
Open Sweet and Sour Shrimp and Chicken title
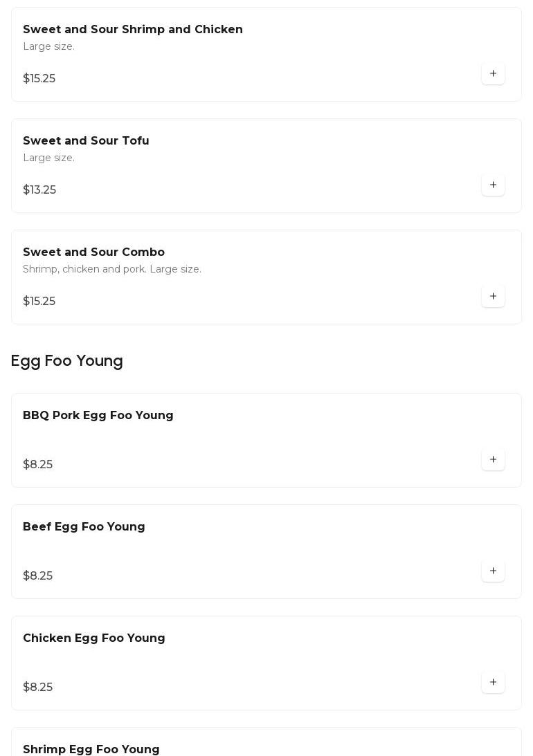(133, 30)
